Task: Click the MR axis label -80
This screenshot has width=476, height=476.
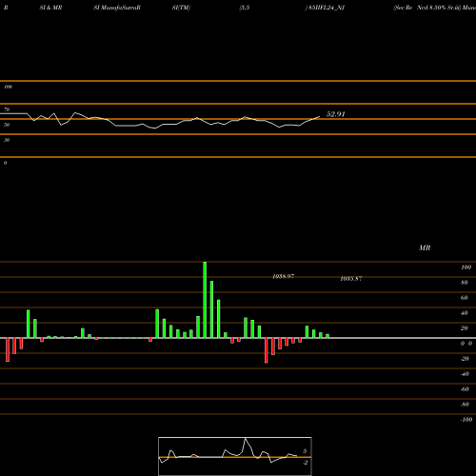Action: pos(465,405)
